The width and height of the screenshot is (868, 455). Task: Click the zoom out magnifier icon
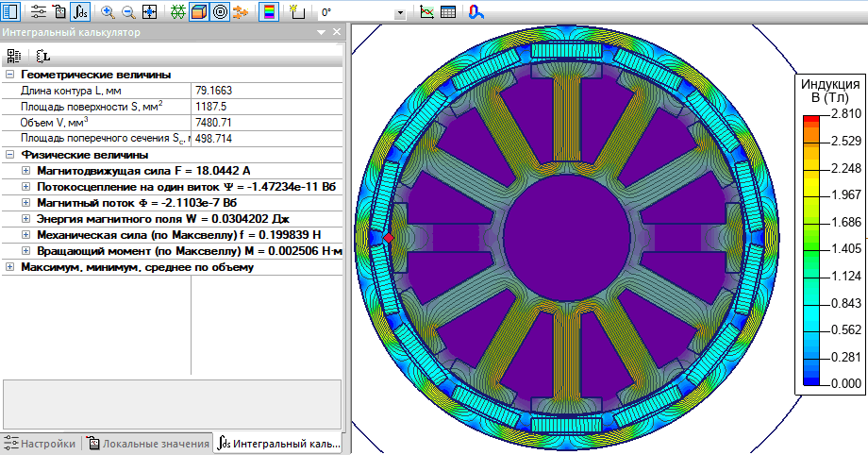(x=128, y=12)
